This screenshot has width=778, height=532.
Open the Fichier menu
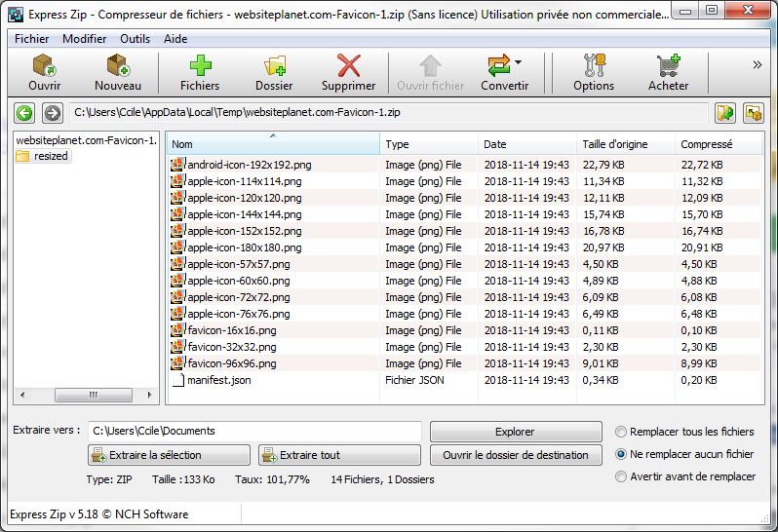pyautogui.click(x=32, y=39)
